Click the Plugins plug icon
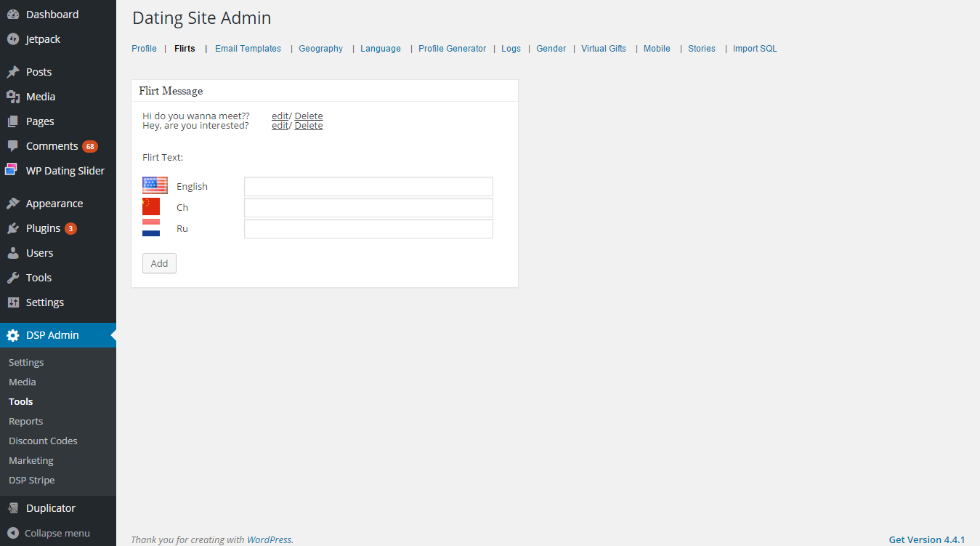The image size is (980, 546). point(13,228)
